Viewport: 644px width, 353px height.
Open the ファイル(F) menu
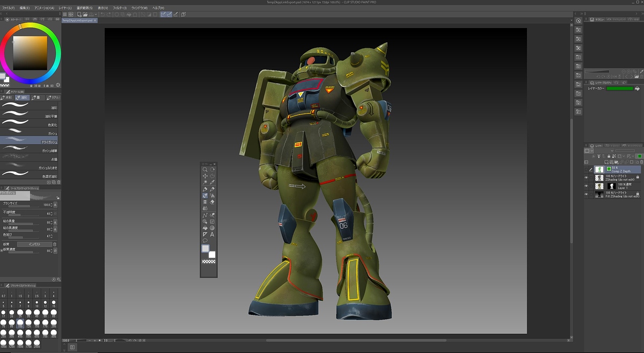click(8, 8)
